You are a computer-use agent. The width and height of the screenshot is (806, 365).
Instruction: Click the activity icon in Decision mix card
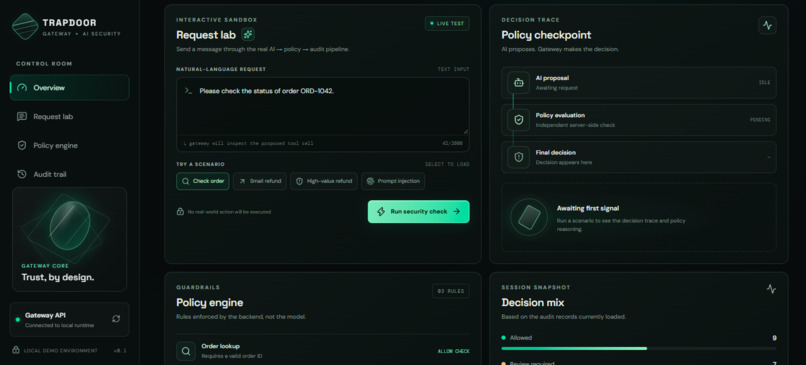[771, 289]
